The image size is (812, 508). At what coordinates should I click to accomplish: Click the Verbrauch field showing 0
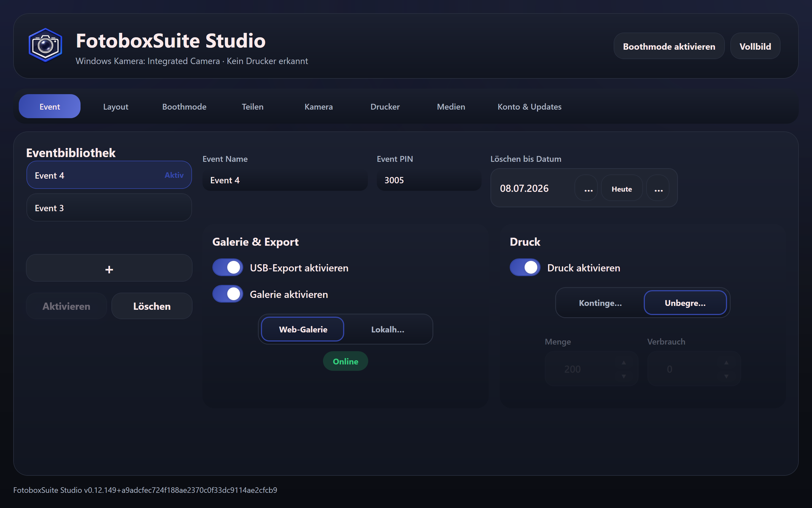click(x=694, y=369)
